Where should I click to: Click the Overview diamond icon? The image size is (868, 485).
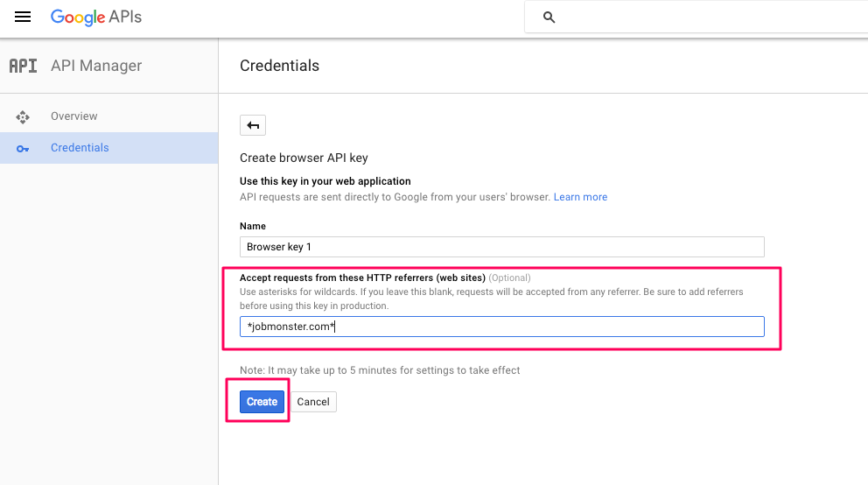coord(23,116)
